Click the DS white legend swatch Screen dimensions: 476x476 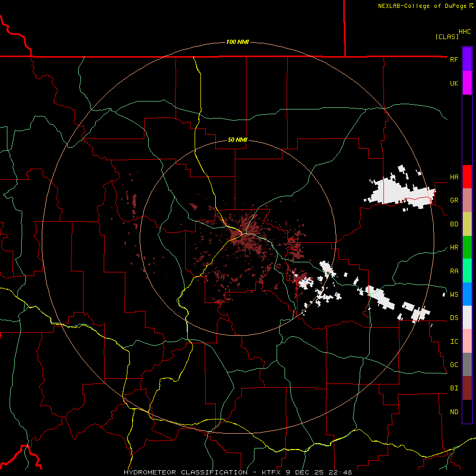click(x=467, y=317)
